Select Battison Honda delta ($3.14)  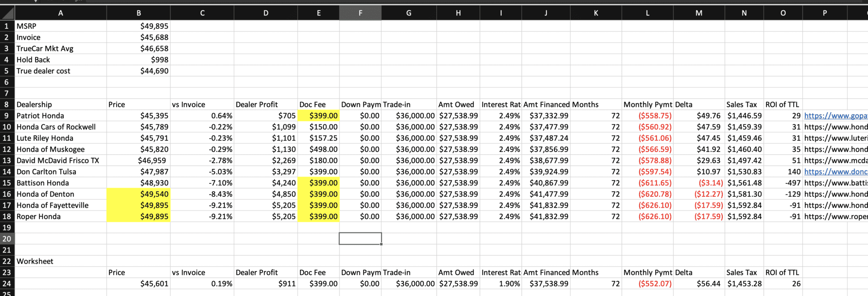point(699,183)
